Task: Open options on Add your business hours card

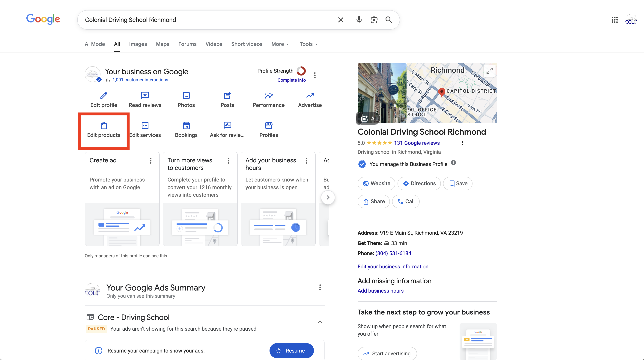Action: pyautogui.click(x=306, y=161)
